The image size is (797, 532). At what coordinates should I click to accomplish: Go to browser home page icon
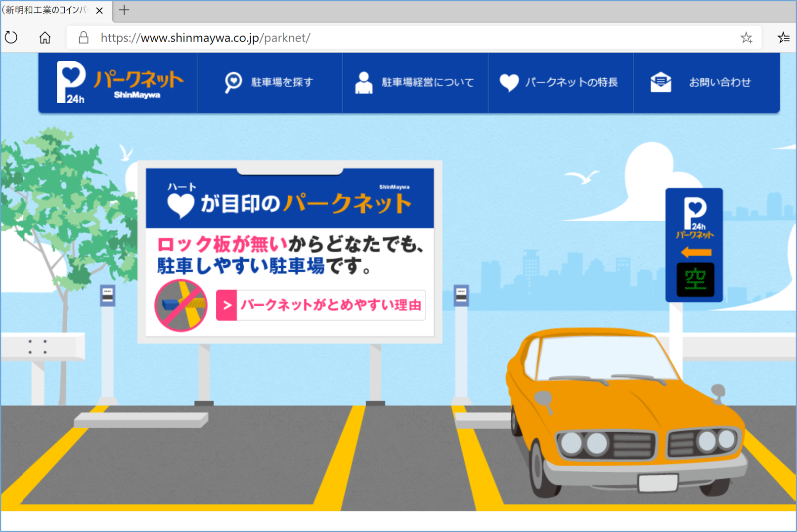click(x=45, y=38)
